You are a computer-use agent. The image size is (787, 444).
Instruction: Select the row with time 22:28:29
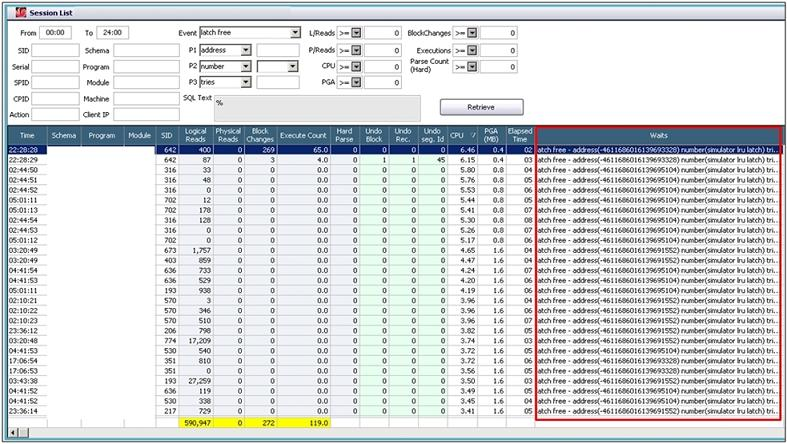pyautogui.click(x=395, y=160)
